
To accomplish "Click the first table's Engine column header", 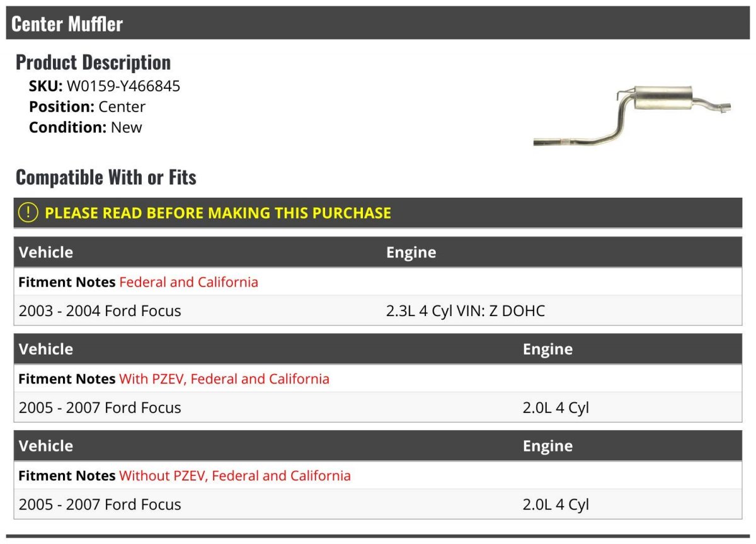I will 411,252.
